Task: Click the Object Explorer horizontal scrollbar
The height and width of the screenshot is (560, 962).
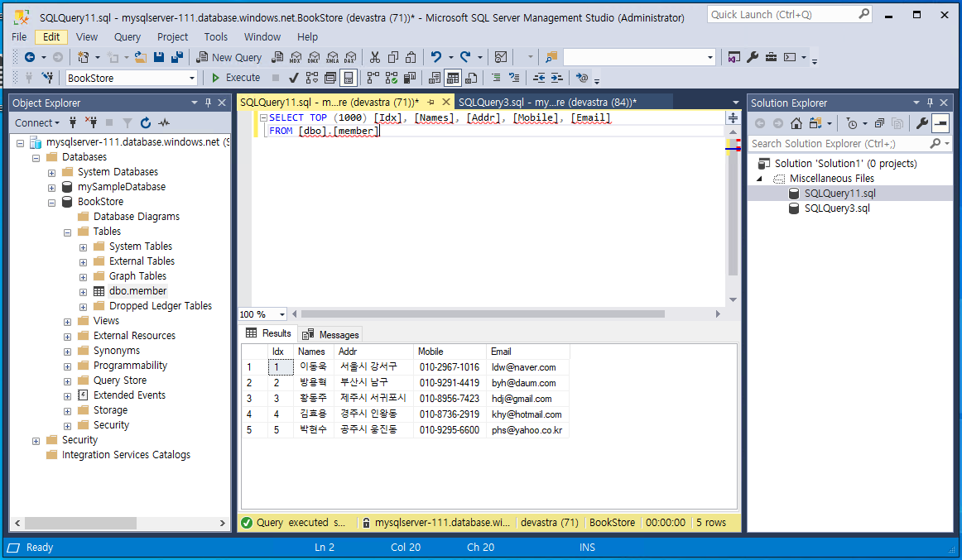Action: 80,524
